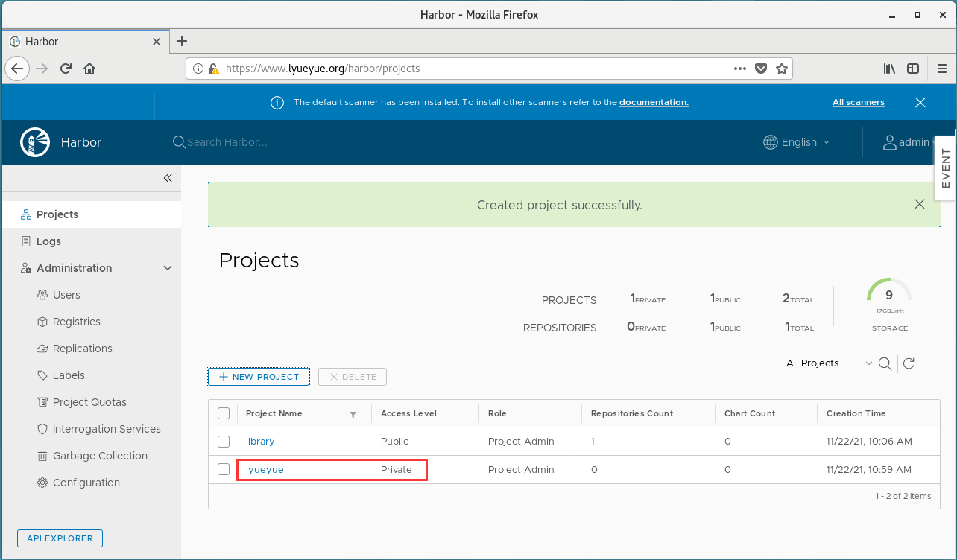
Task: Refresh the projects list
Action: click(909, 363)
